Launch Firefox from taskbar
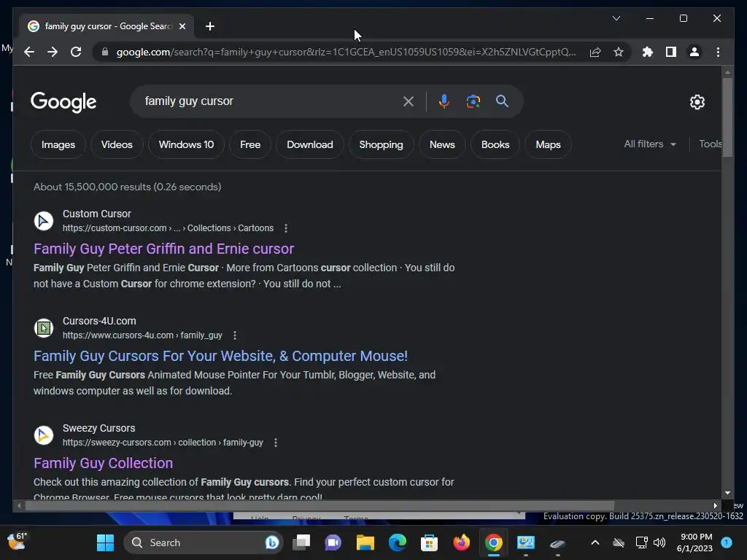747x560 pixels. click(461, 542)
